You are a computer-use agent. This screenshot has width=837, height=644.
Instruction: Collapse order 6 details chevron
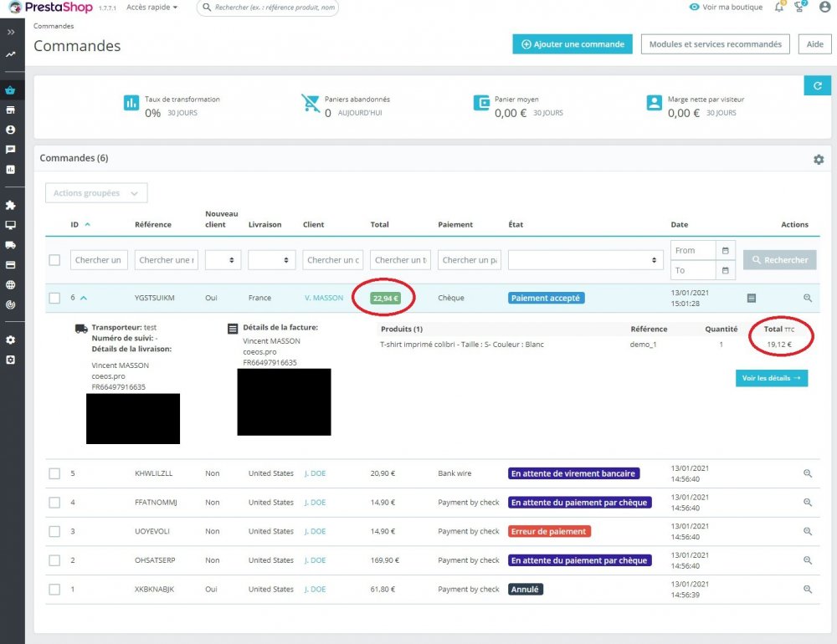point(84,299)
